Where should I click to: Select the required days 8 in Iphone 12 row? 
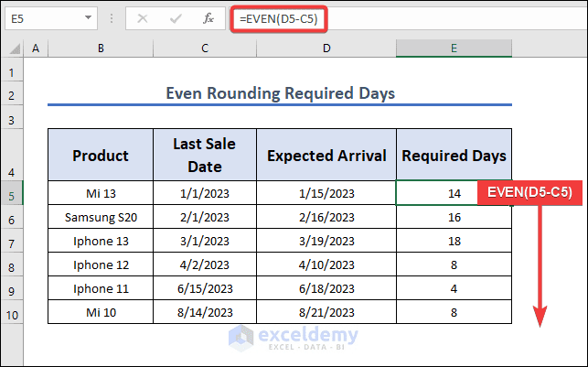click(454, 264)
